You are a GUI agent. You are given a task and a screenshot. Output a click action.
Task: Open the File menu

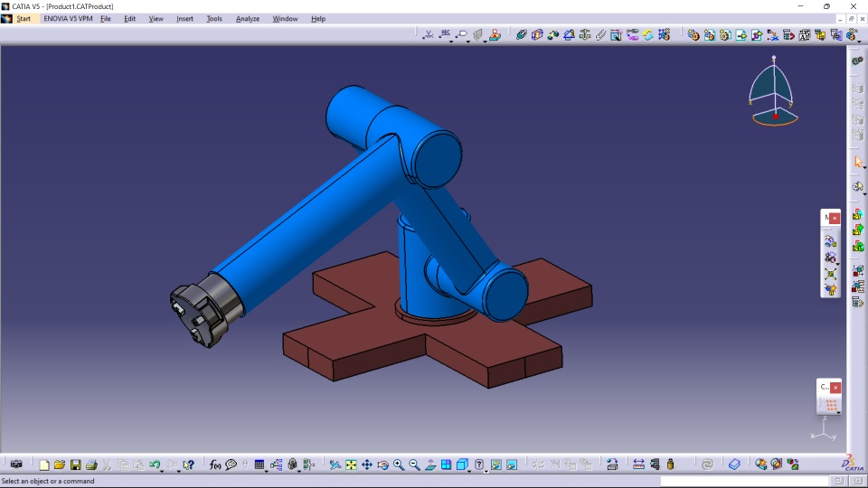pyautogui.click(x=106, y=18)
